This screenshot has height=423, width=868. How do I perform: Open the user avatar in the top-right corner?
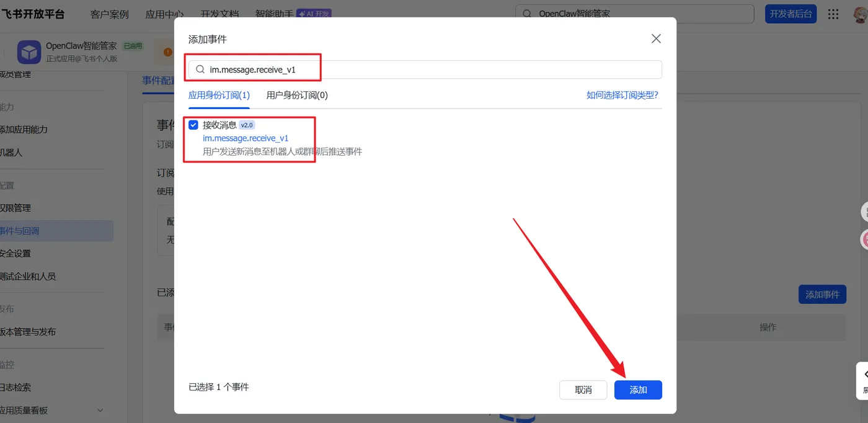click(x=861, y=14)
